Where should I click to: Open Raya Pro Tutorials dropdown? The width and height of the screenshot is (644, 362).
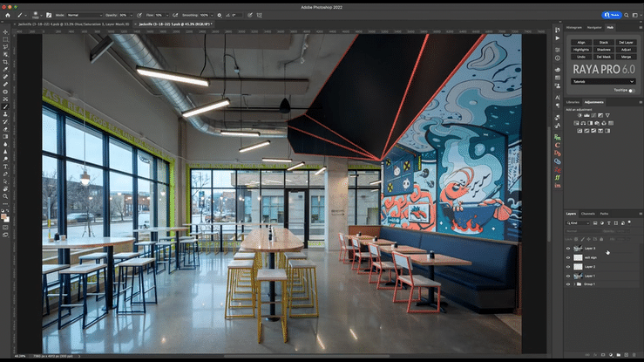(603, 81)
